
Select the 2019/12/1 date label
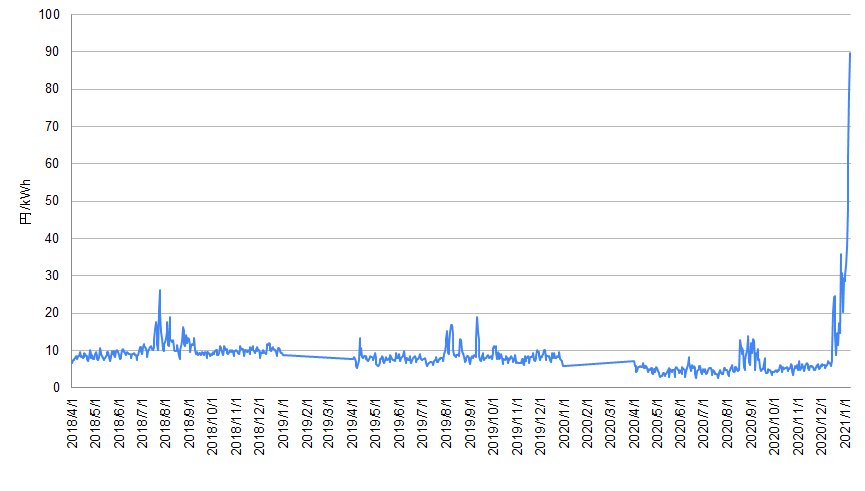540,426
